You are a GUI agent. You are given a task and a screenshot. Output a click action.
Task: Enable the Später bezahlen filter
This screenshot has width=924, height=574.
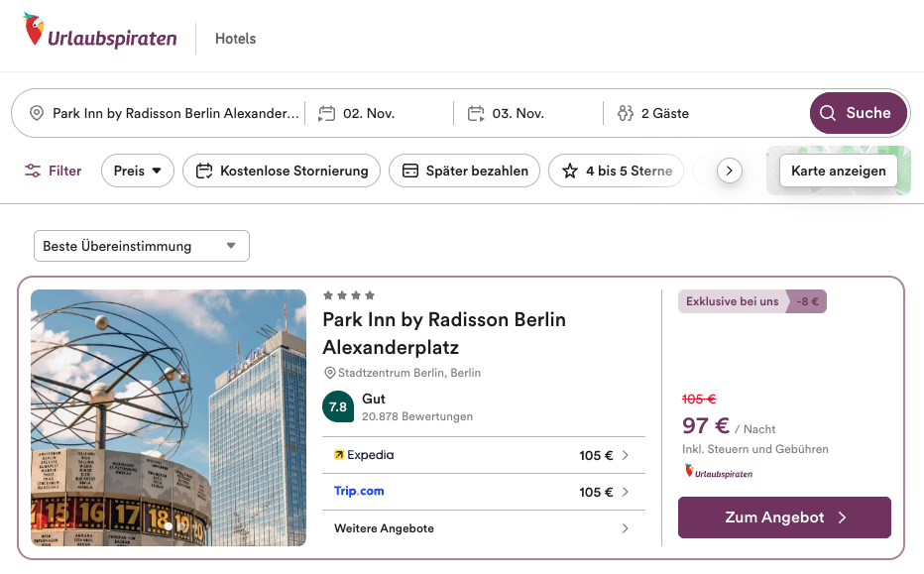tap(464, 171)
